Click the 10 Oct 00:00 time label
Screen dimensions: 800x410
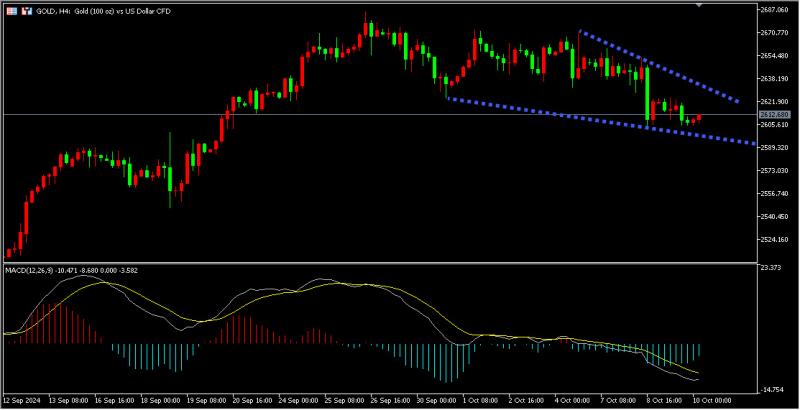712,400
